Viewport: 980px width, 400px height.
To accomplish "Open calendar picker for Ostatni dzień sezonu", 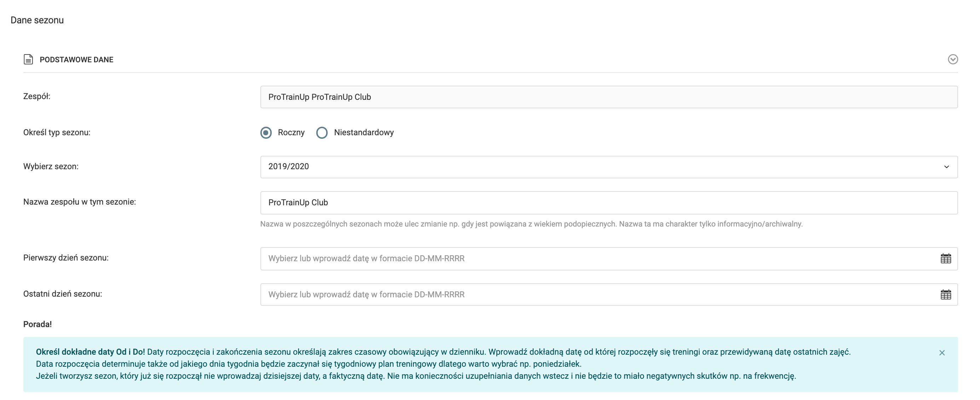I will point(945,294).
